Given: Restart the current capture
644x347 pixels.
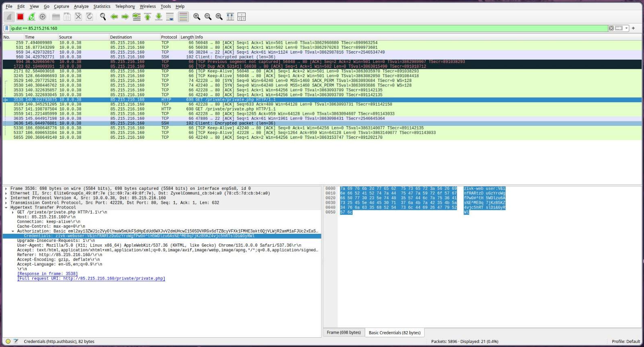Looking at the screenshot, I should point(31,17).
